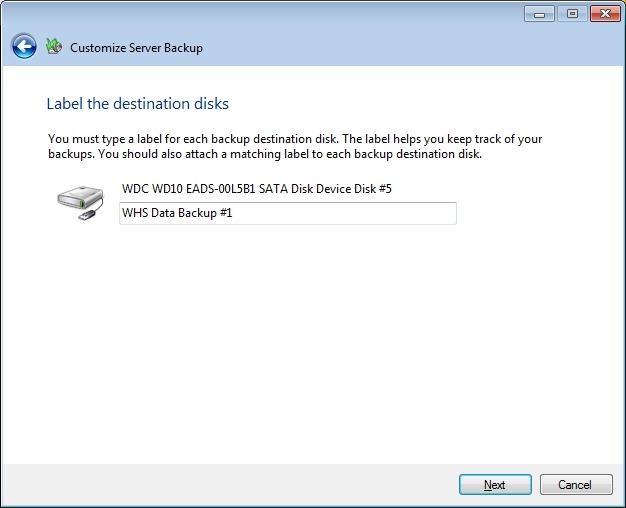Click the empty title bar area
The height and width of the screenshot is (508, 626).
click(260, 14)
